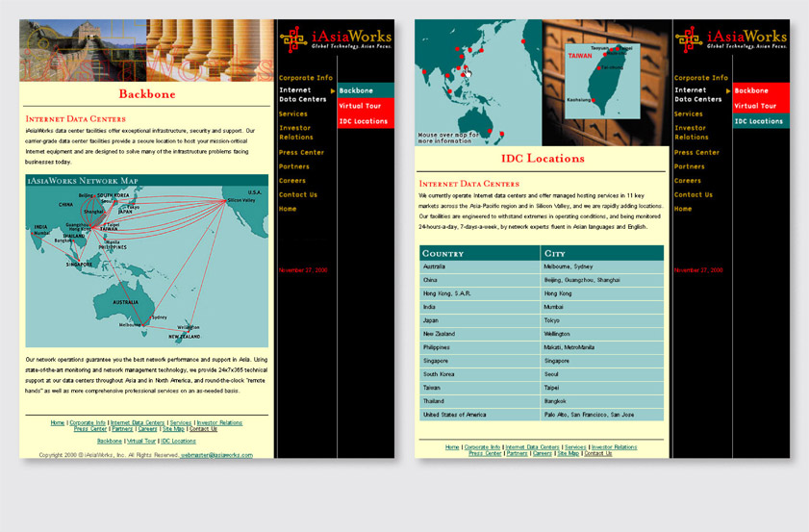
Task: Click Australia cell in Country column
Action: click(479, 266)
